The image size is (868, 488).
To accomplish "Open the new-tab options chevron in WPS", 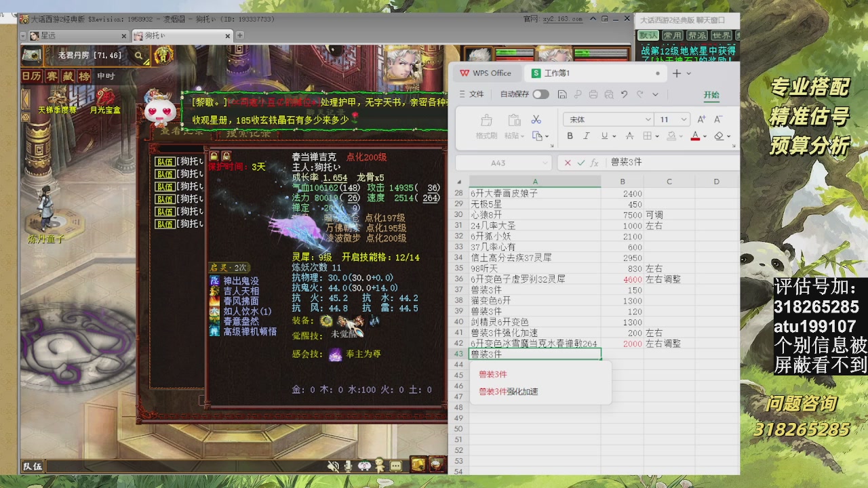I will pos(690,73).
